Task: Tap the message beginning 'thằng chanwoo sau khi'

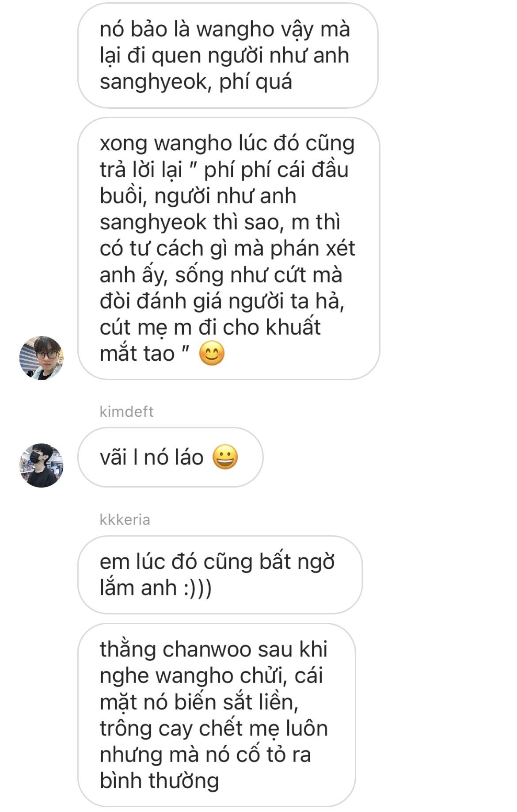Action: tap(217, 715)
